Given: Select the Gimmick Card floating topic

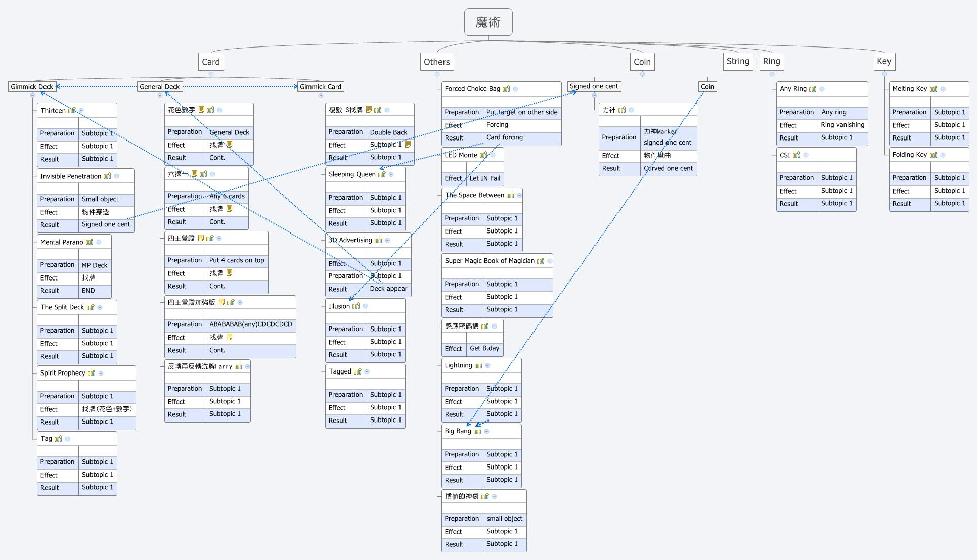Looking at the screenshot, I should [321, 86].
